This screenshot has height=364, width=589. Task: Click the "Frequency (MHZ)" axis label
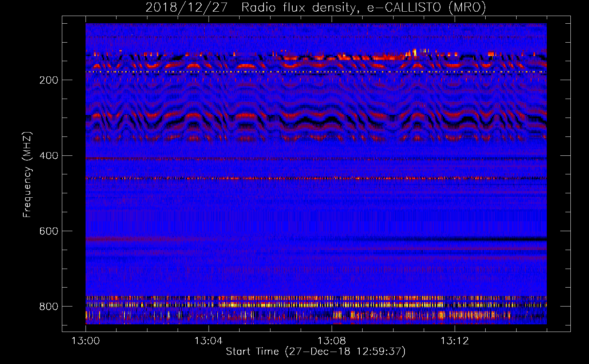27,174
